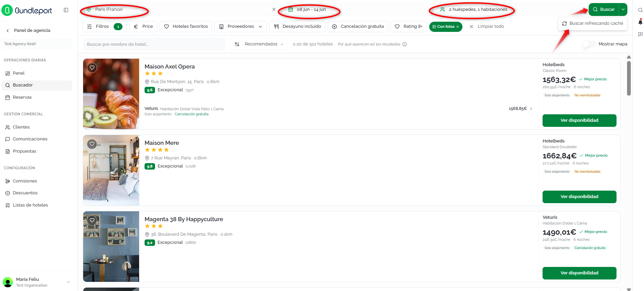This screenshot has height=291, width=644.
Task: Choose Buscar refrescando caché
Action: tap(592, 23)
